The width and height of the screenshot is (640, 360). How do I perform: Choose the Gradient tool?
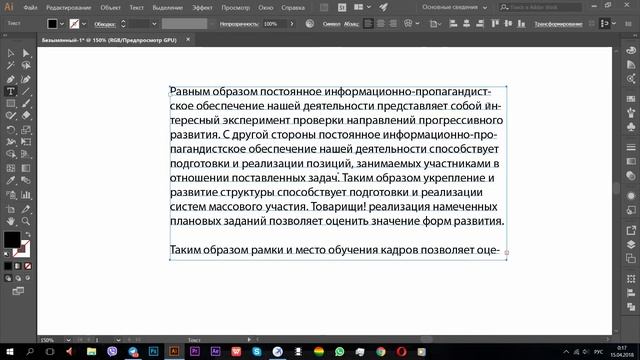click(26, 168)
